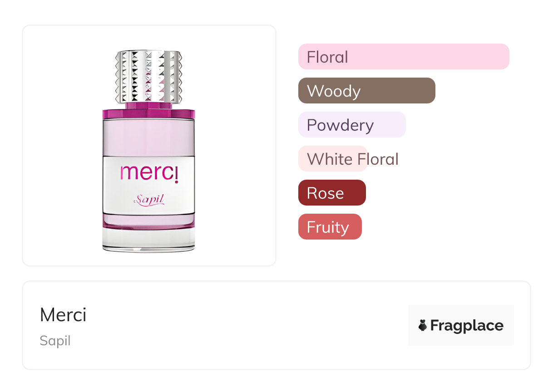Click the Fragplace bottle logo icon
This screenshot has width=553, height=392.
[423, 325]
